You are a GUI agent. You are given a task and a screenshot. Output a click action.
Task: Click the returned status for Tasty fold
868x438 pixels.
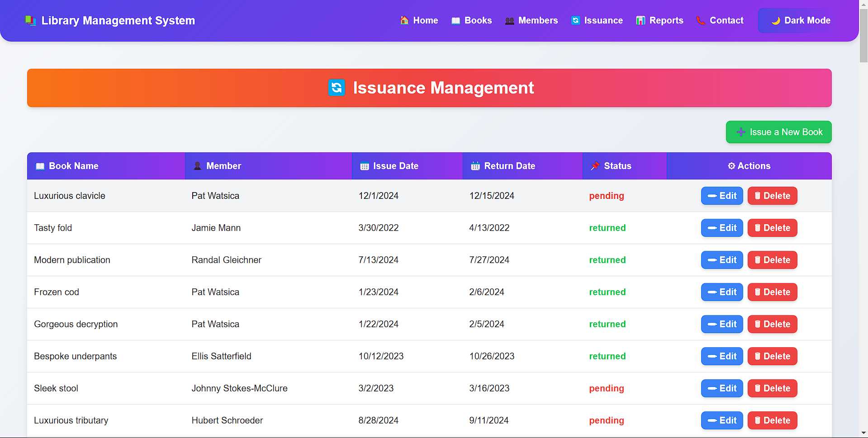(607, 228)
